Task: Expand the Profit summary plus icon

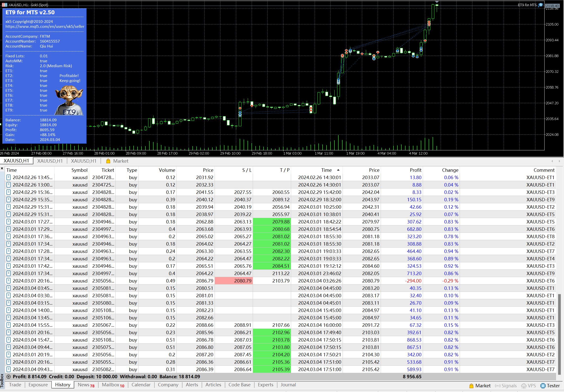Action: (8, 376)
